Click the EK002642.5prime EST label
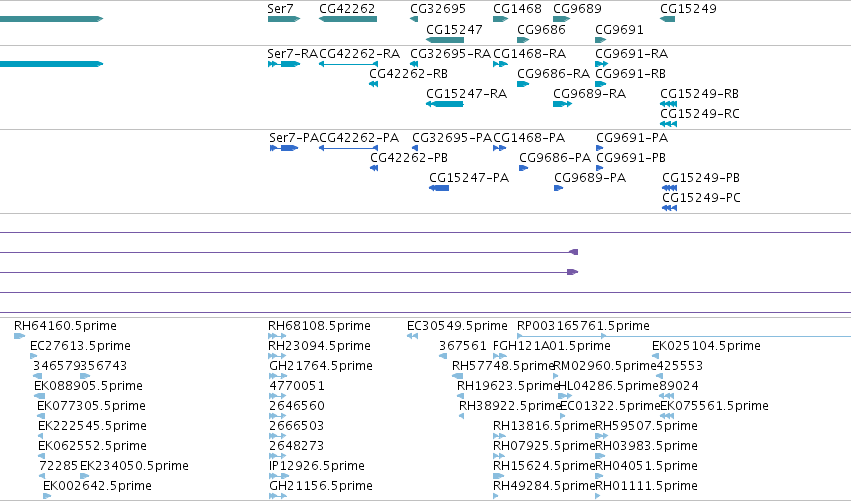This screenshot has width=851, height=501. pyautogui.click(x=97, y=486)
